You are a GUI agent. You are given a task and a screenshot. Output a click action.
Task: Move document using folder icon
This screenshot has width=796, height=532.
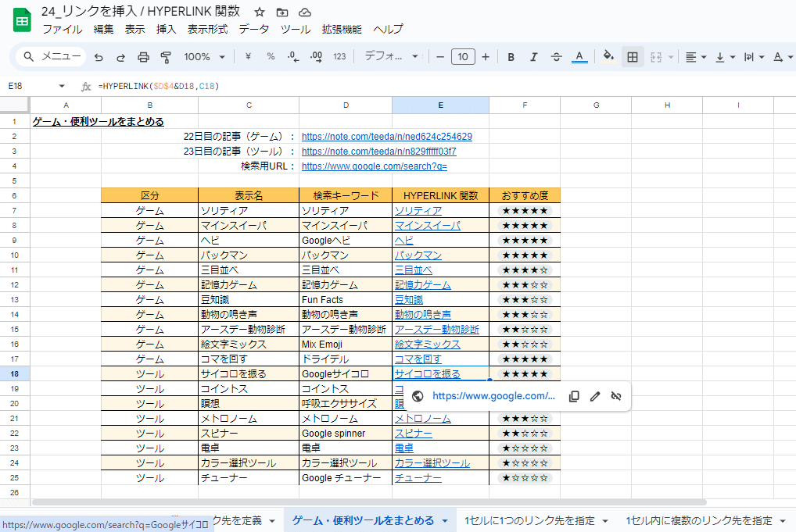click(282, 12)
